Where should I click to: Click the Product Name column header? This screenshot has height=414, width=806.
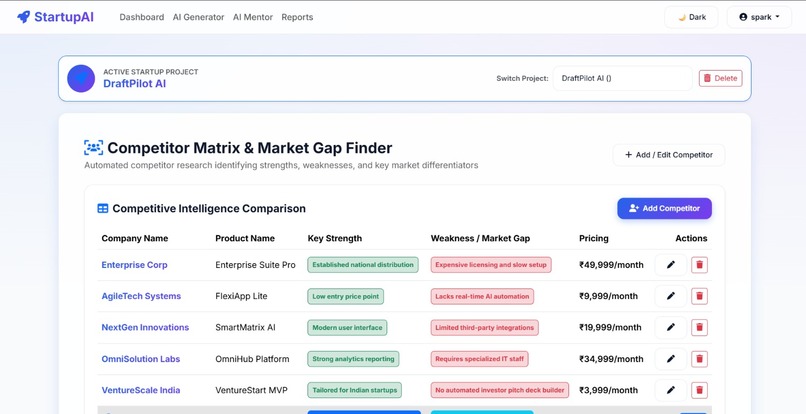click(245, 238)
